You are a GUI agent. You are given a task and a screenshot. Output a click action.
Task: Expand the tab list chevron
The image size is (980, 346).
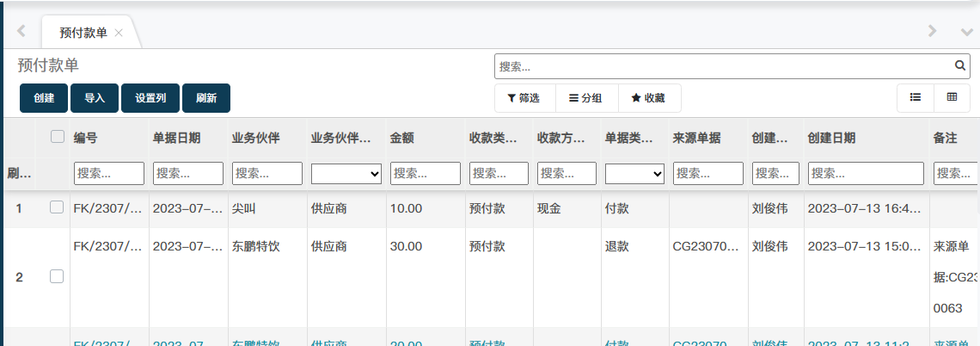(966, 31)
